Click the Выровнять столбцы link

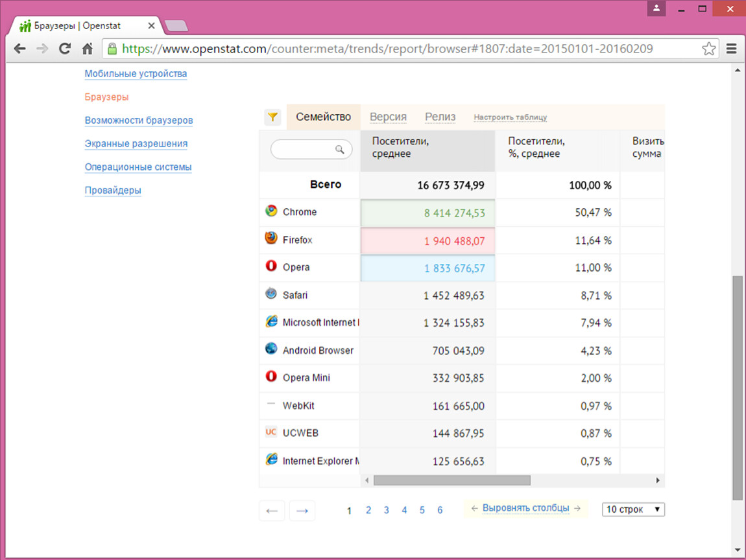(x=525, y=508)
